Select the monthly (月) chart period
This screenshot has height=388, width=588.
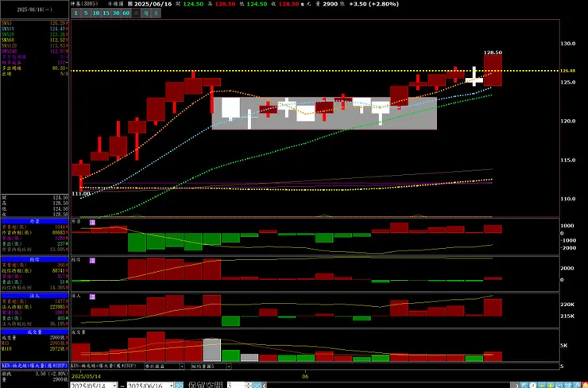tap(156, 14)
